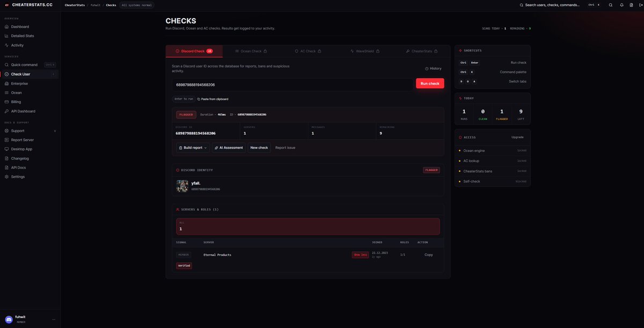644x328 pixels.
Task: Click the red Run check button
Action: 430,83
